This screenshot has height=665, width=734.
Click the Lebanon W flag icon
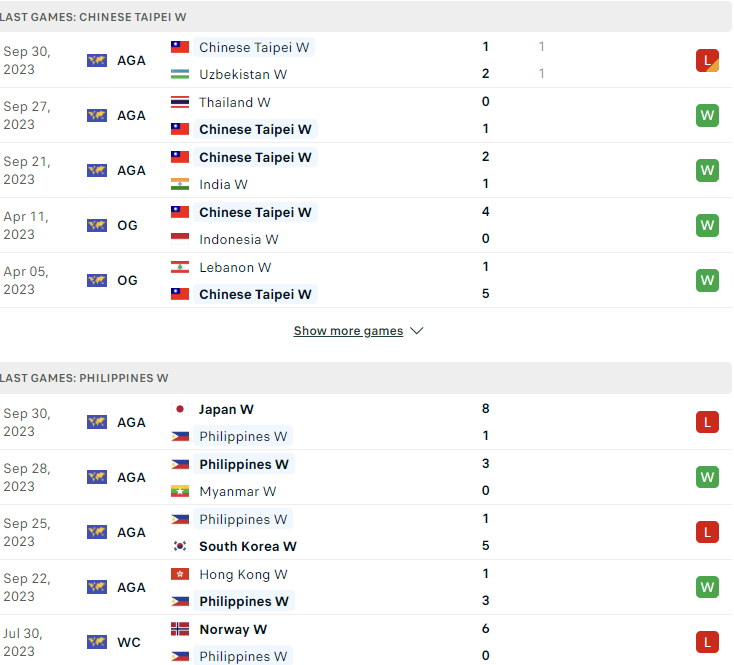(180, 267)
